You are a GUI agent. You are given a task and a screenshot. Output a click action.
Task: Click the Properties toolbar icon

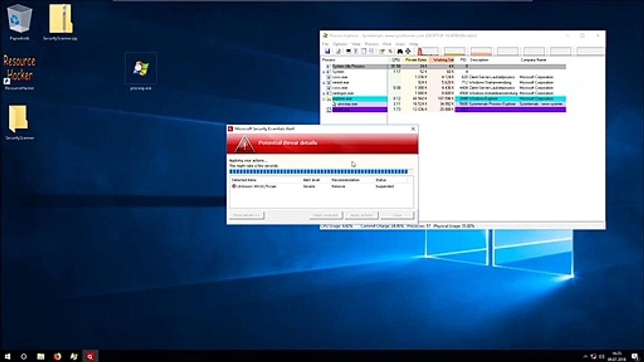click(x=382, y=51)
